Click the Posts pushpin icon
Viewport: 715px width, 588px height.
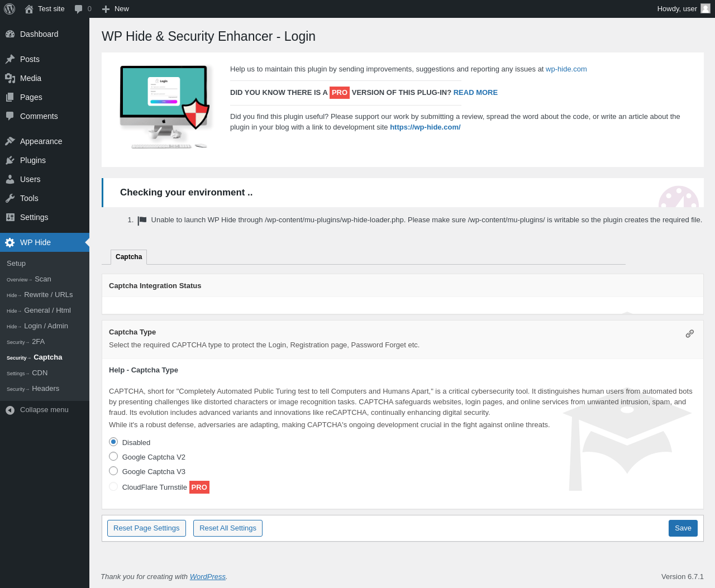[10, 59]
